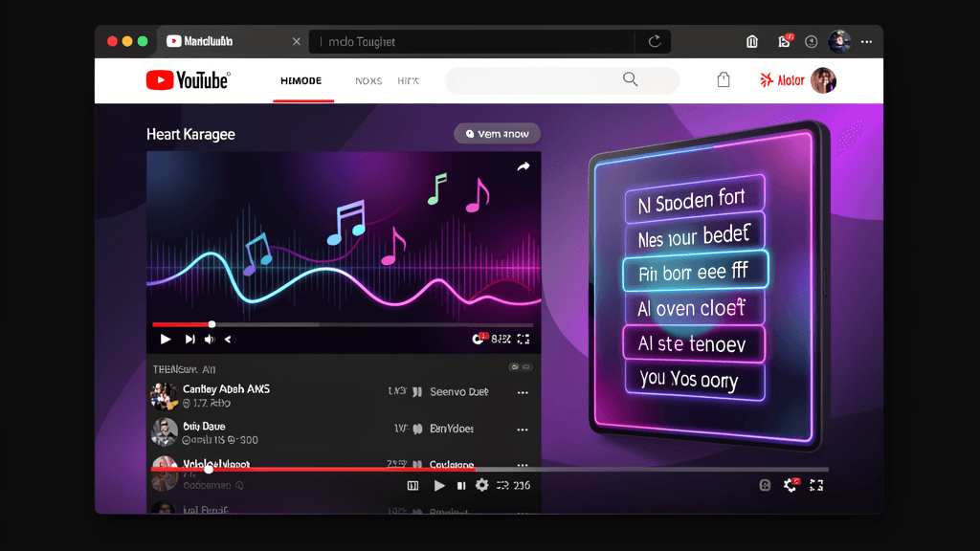Open the shopping bag icon in header

point(724,79)
